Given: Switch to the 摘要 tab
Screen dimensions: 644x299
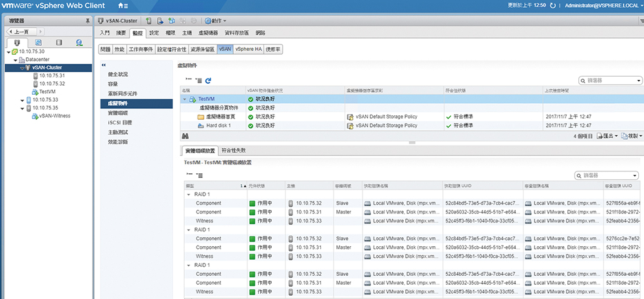Looking at the screenshot, I should pos(121,33).
